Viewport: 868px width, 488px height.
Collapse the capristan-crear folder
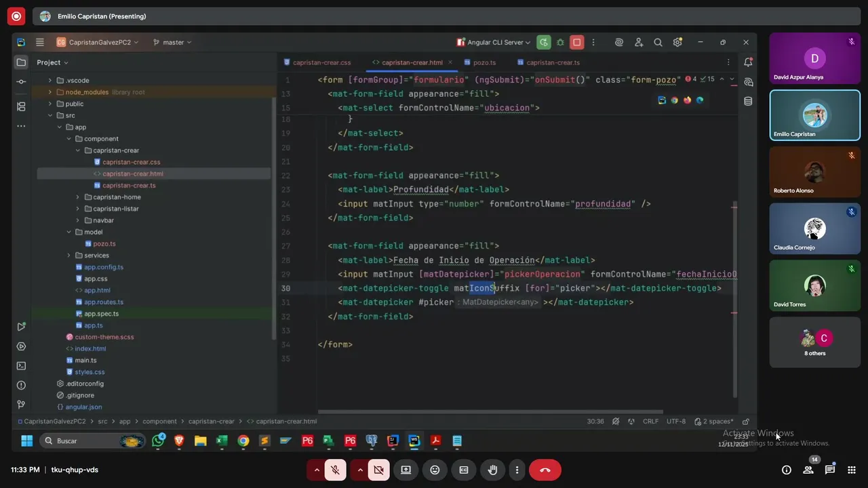click(78, 150)
